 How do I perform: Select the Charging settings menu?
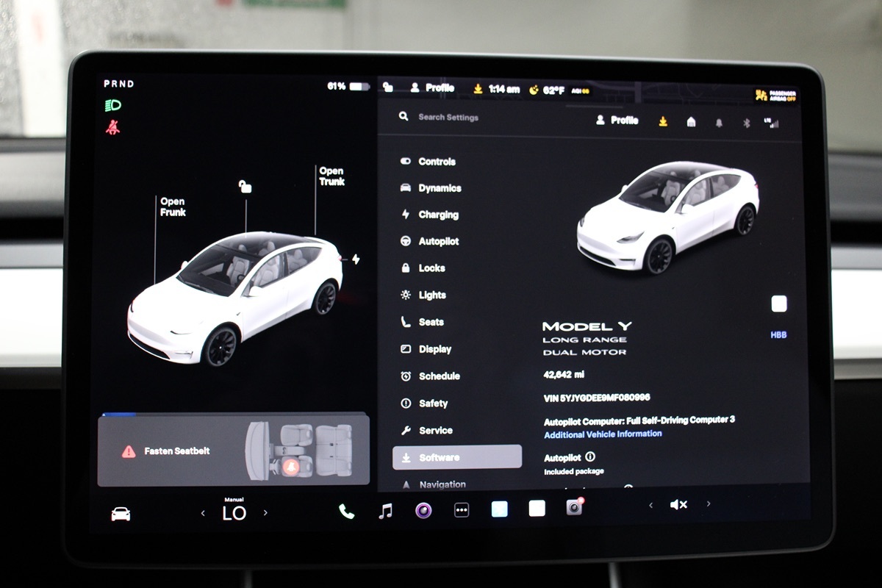click(438, 215)
